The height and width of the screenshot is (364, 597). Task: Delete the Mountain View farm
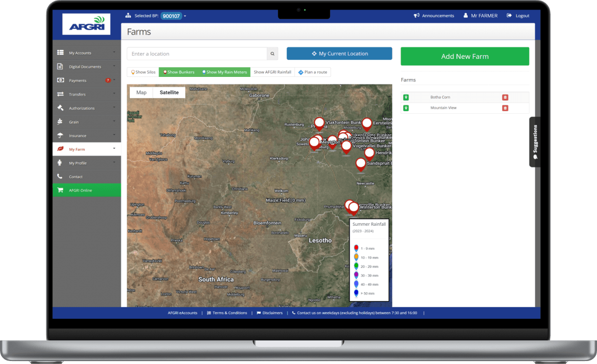[x=505, y=108]
